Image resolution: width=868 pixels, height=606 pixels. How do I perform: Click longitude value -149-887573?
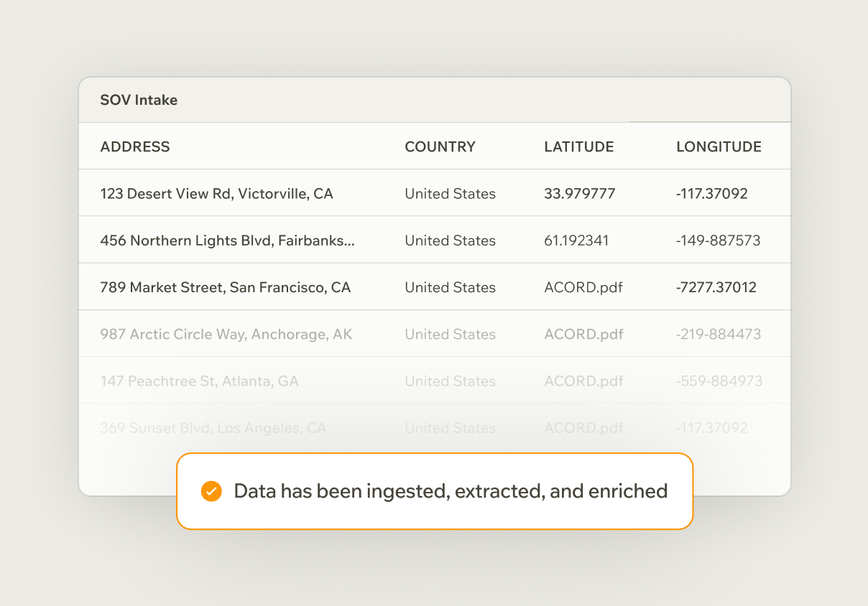pos(718,241)
